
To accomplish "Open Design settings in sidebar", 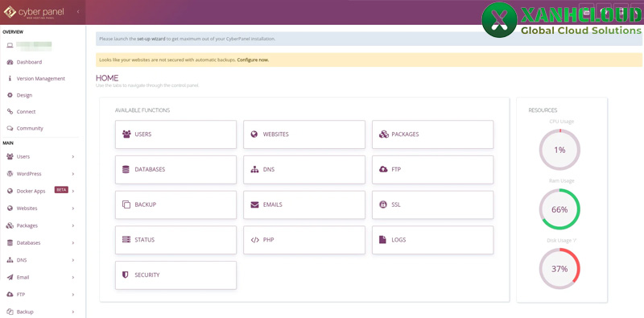I will point(24,95).
